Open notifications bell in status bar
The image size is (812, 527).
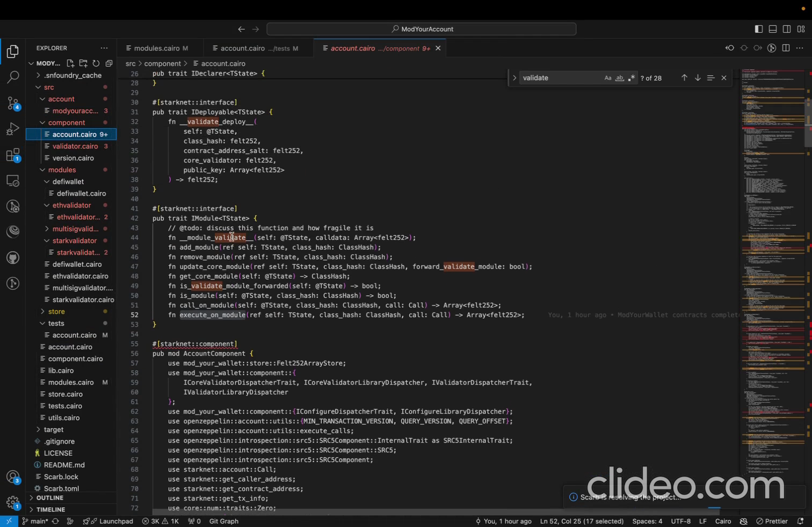[x=800, y=521]
